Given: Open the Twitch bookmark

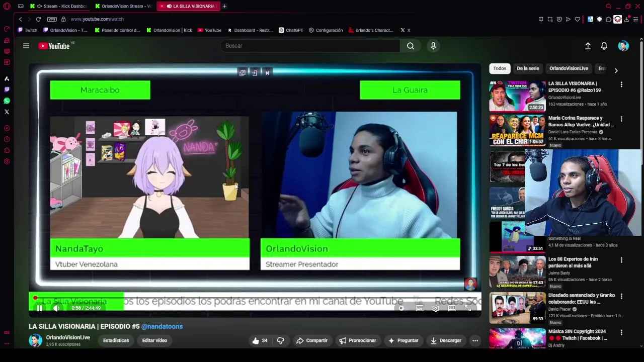Looking at the screenshot, I should pyautogui.click(x=28, y=30).
